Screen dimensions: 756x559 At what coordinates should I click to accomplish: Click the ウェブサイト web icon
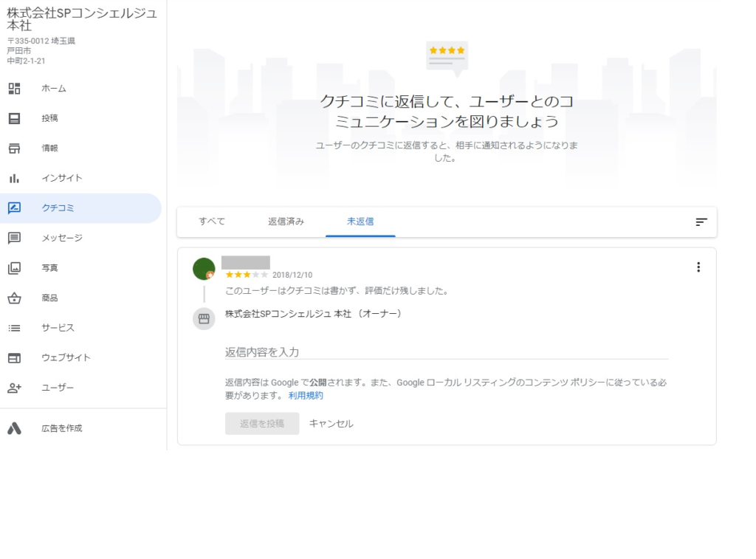coord(15,358)
